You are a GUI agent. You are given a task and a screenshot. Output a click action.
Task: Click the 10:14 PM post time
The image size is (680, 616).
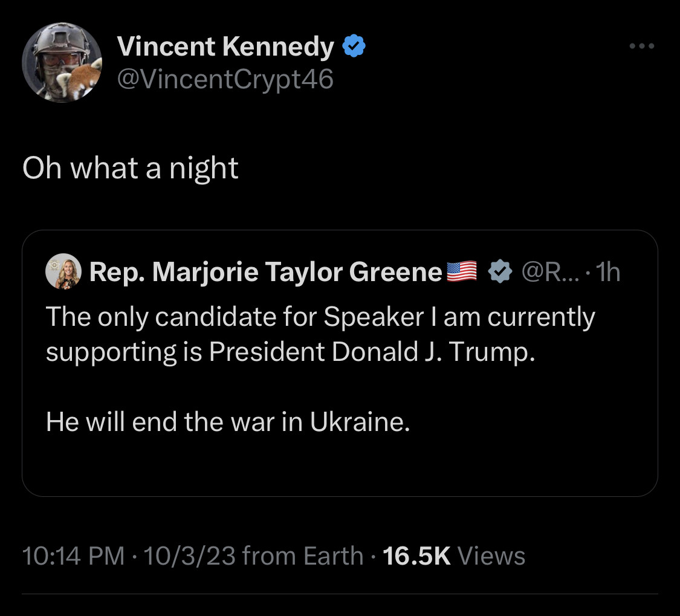[x=73, y=556]
